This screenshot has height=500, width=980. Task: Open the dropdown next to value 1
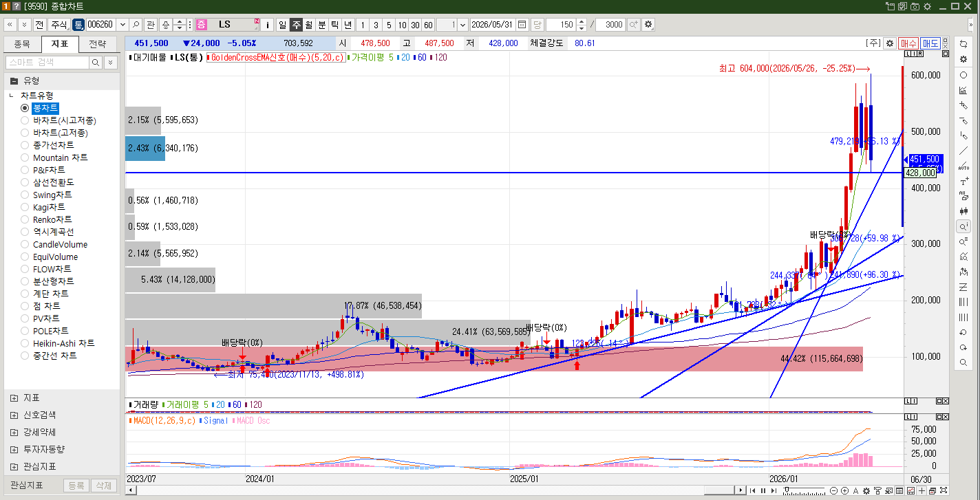(x=462, y=25)
